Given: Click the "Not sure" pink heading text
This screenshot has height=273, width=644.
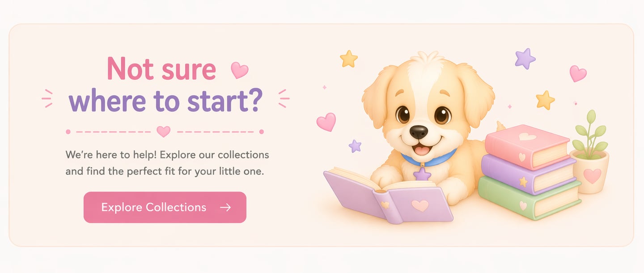Looking at the screenshot, I should tap(161, 69).
